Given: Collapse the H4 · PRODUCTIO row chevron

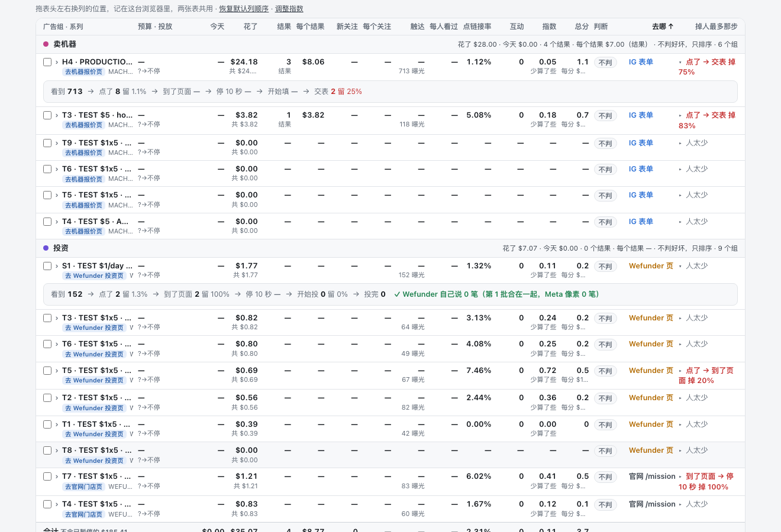Looking at the screenshot, I should coord(57,62).
